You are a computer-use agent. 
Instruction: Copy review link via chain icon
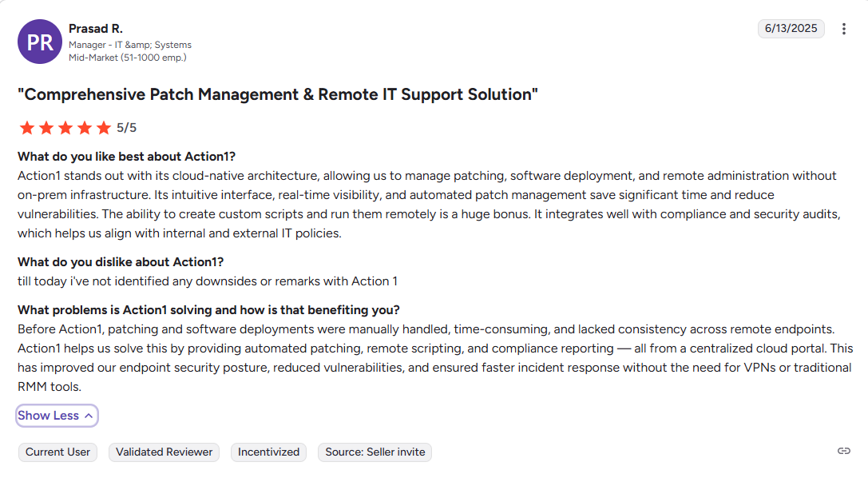[844, 451]
